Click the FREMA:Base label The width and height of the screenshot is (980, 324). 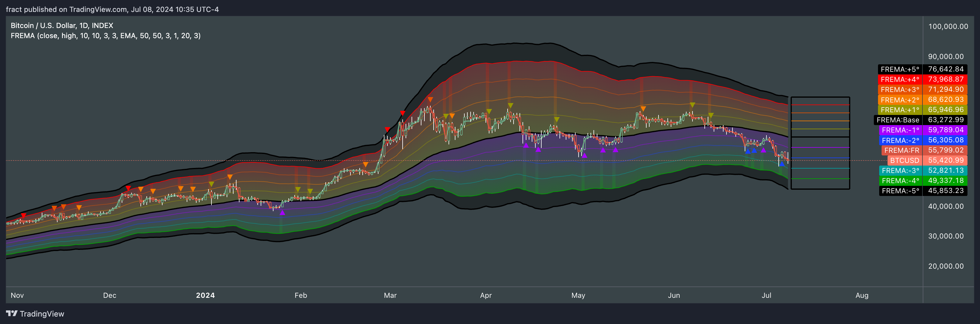coord(898,120)
